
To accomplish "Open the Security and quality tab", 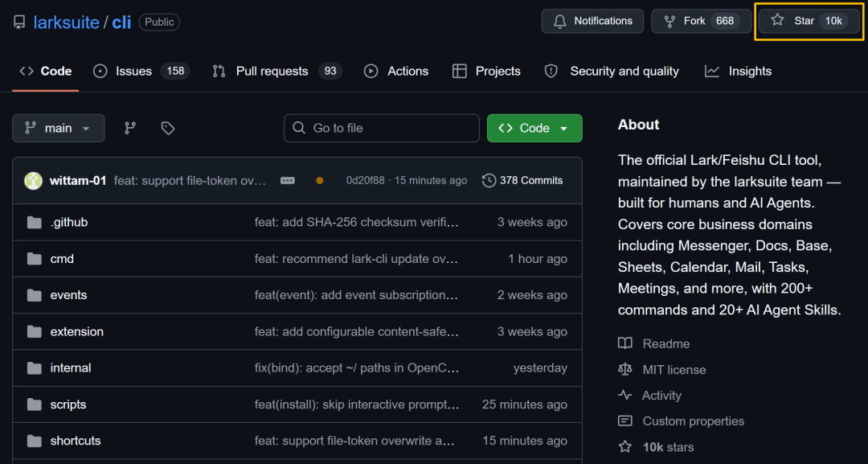I will pos(611,71).
